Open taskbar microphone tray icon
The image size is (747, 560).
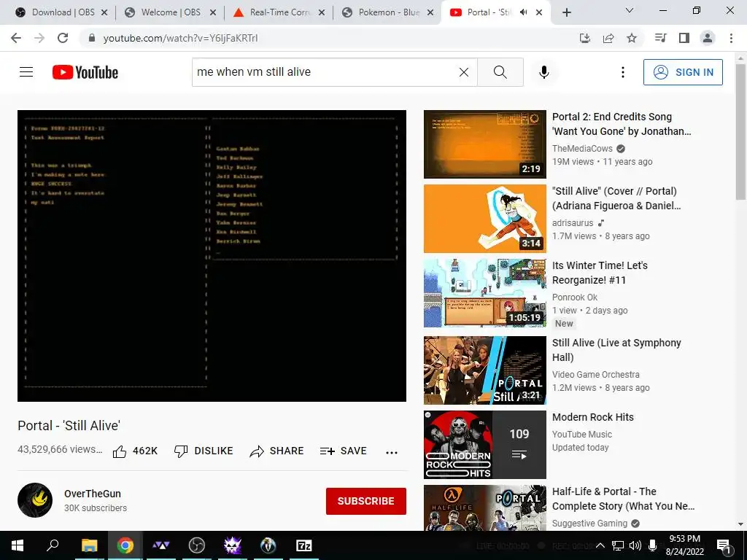[x=652, y=545]
